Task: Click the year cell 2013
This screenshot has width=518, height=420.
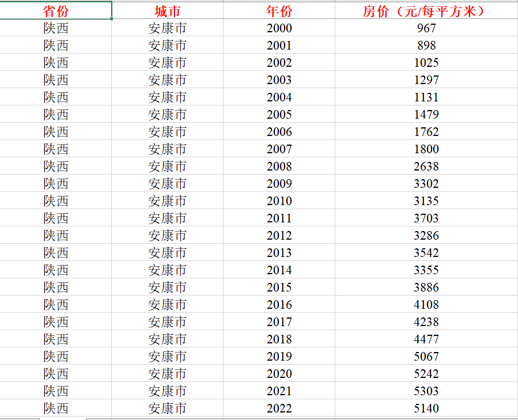Action: [x=279, y=252]
